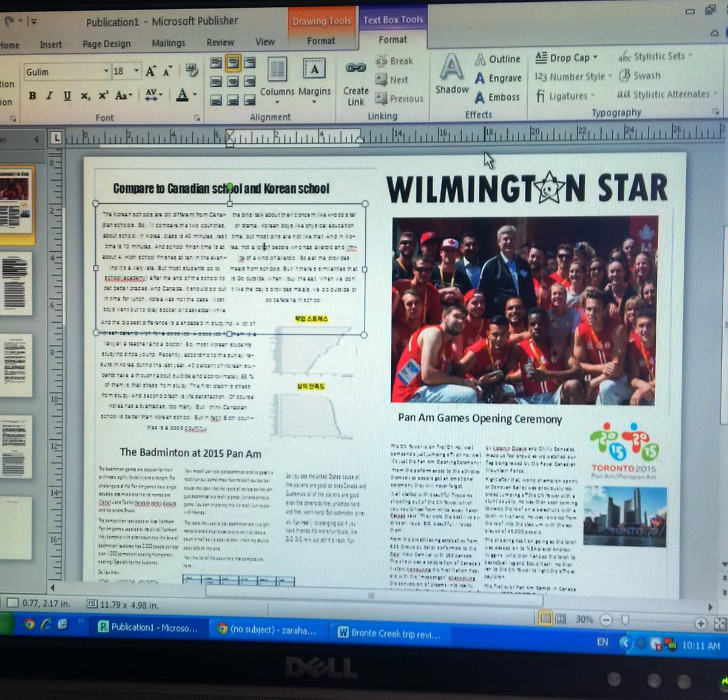Switch to the Page Design ribbon tab
The height and width of the screenshot is (700, 728).
(107, 44)
